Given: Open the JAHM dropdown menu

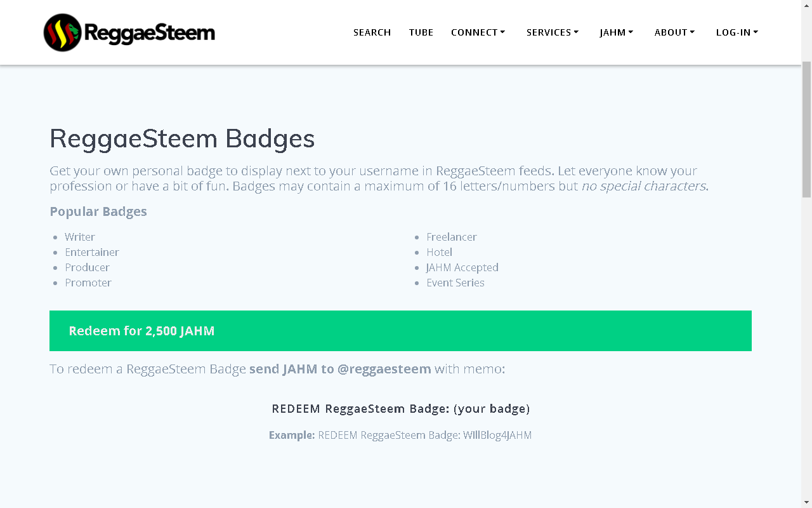Looking at the screenshot, I should pyautogui.click(x=615, y=32).
